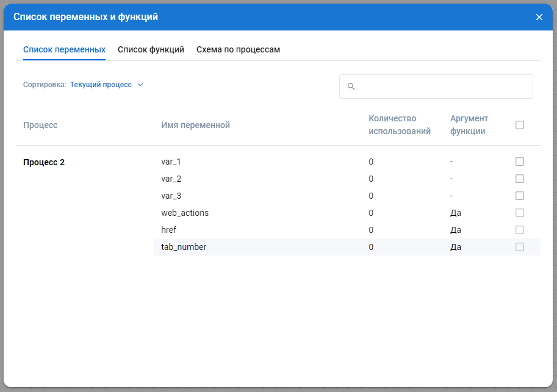Toggle the checkbox for href
The width and height of the screenshot is (557, 392).
point(520,230)
